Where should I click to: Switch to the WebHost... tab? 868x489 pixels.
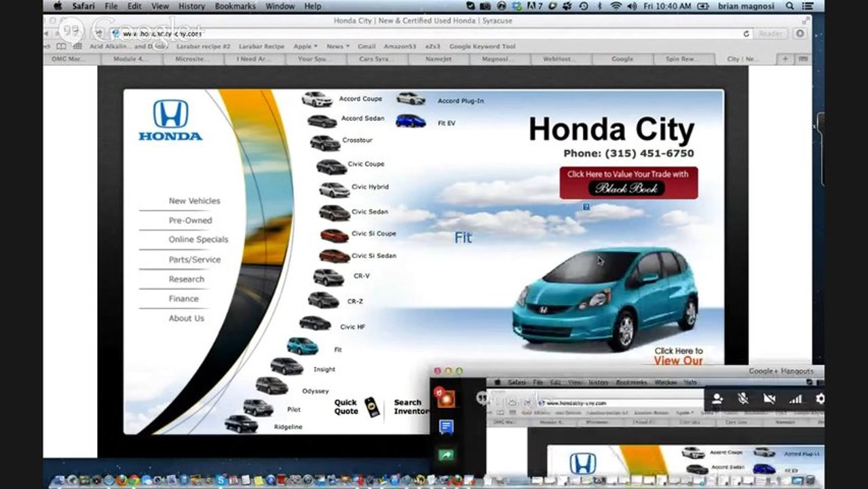(x=560, y=59)
